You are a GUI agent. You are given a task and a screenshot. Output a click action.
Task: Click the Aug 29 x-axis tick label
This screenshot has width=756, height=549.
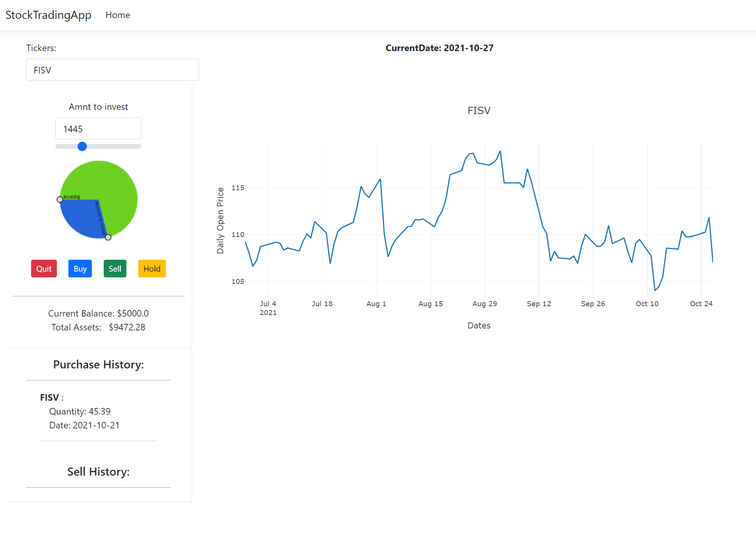click(x=485, y=304)
